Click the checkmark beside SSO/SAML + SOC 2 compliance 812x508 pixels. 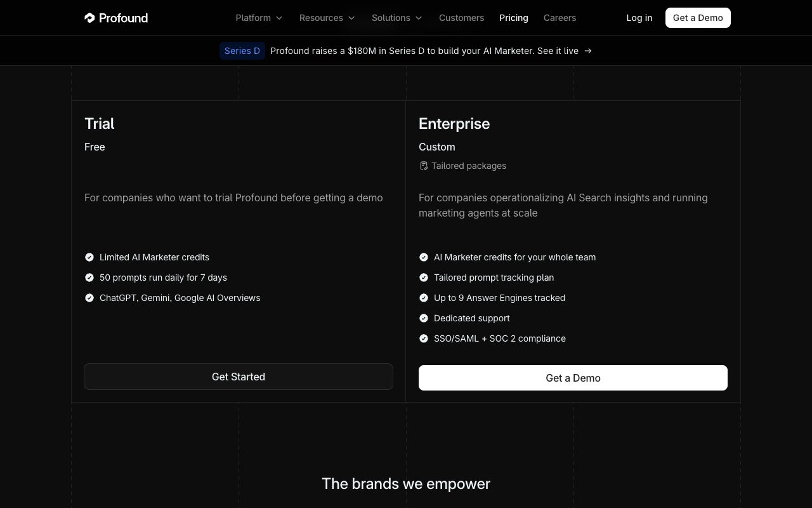coord(424,338)
